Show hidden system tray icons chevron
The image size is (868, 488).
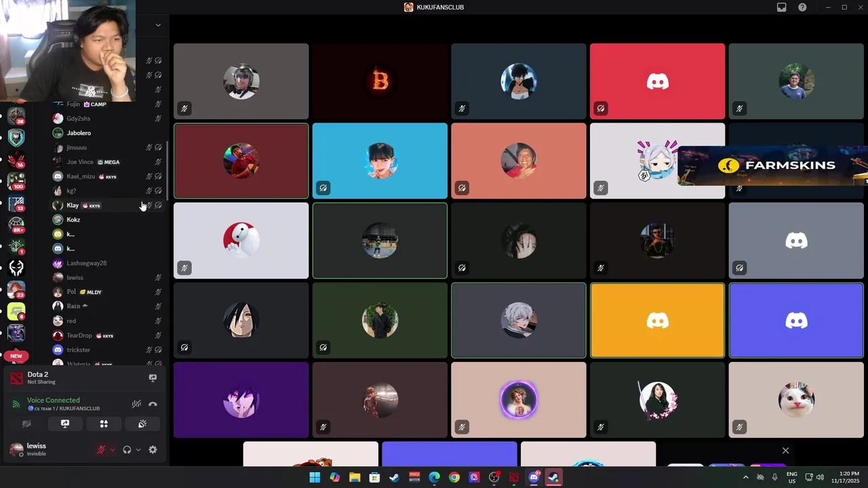[x=746, y=477]
